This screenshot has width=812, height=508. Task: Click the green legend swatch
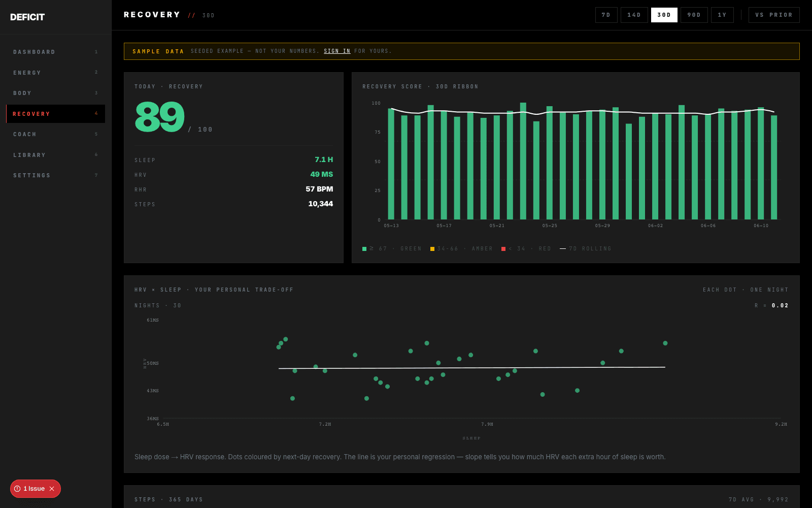pos(364,249)
